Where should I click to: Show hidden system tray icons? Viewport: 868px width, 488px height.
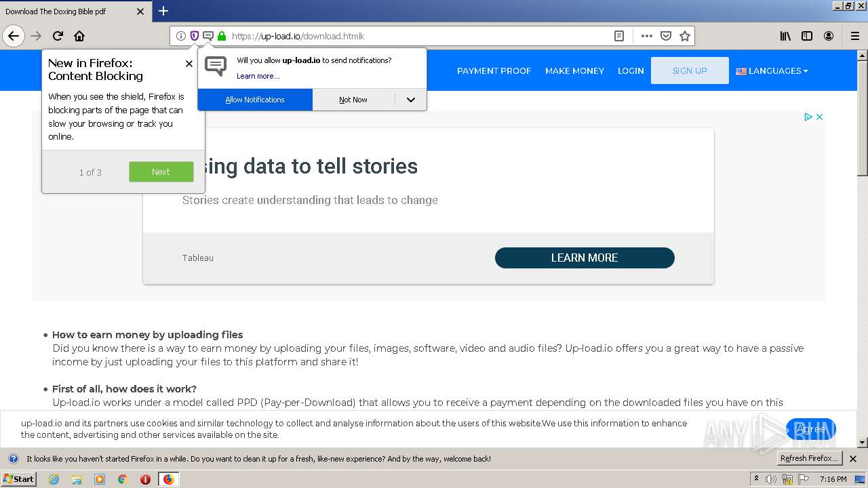756,479
